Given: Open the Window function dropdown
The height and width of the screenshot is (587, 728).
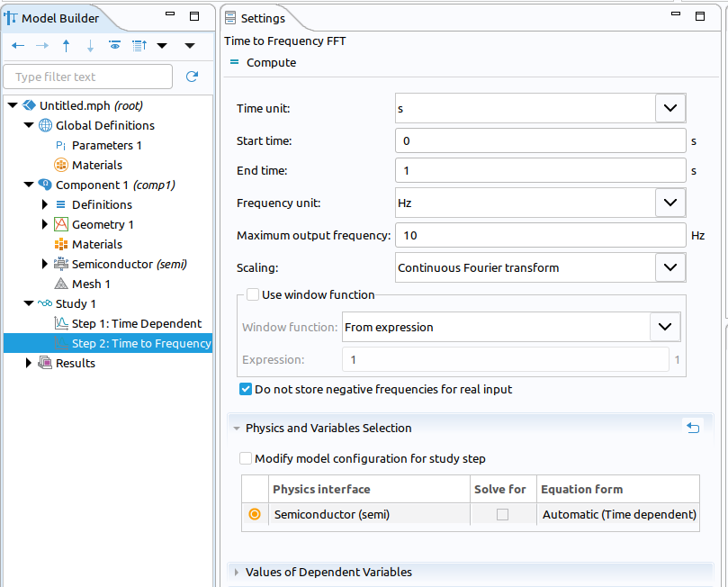Looking at the screenshot, I should tap(665, 327).
